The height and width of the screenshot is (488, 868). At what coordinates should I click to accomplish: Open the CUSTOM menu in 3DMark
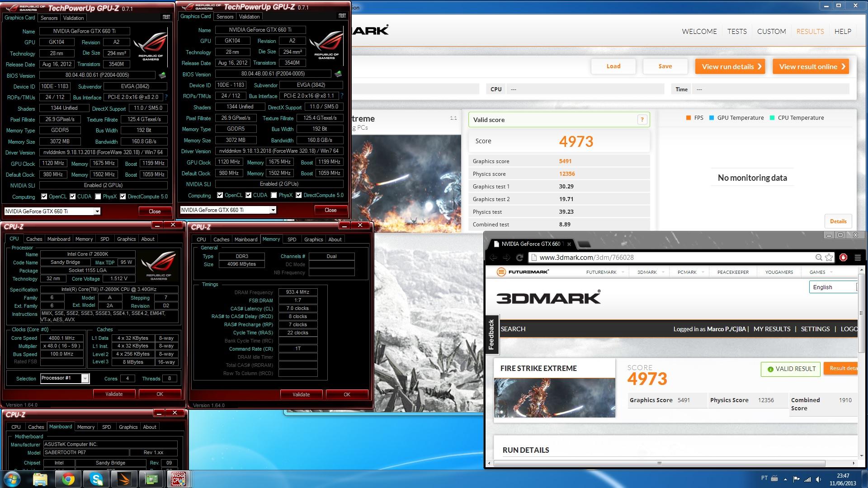[x=771, y=31]
